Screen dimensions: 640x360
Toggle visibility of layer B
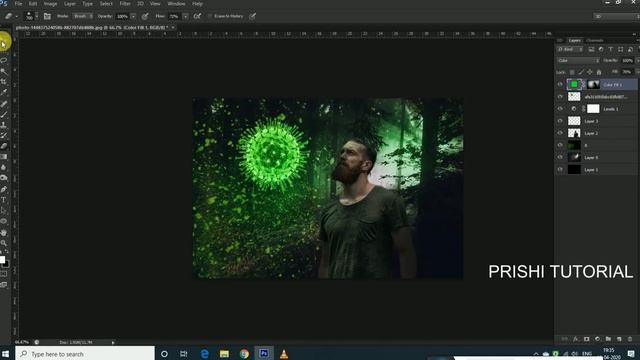click(560, 145)
